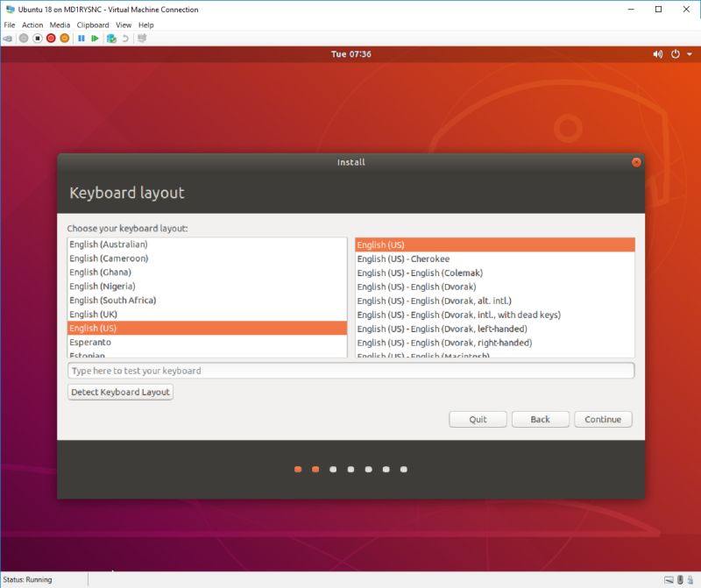
Task: Open the power menu in Ubuntu's top bar
Action: [x=674, y=53]
